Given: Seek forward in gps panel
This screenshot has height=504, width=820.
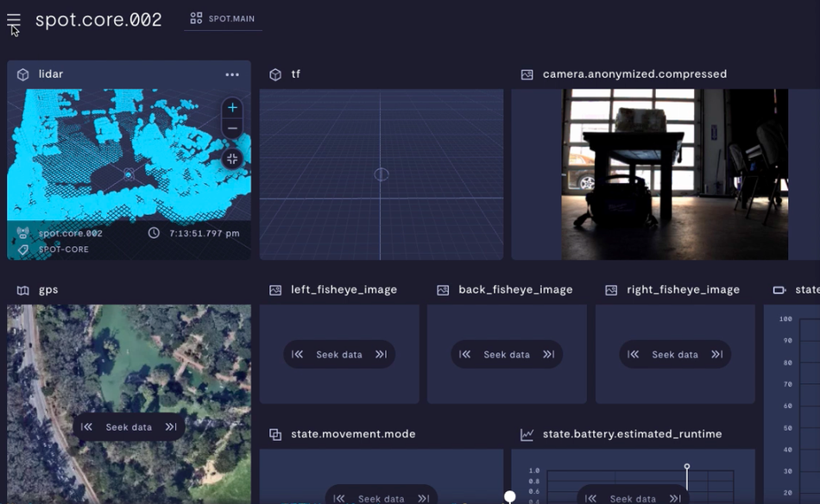Looking at the screenshot, I should click(x=171, y=427).
